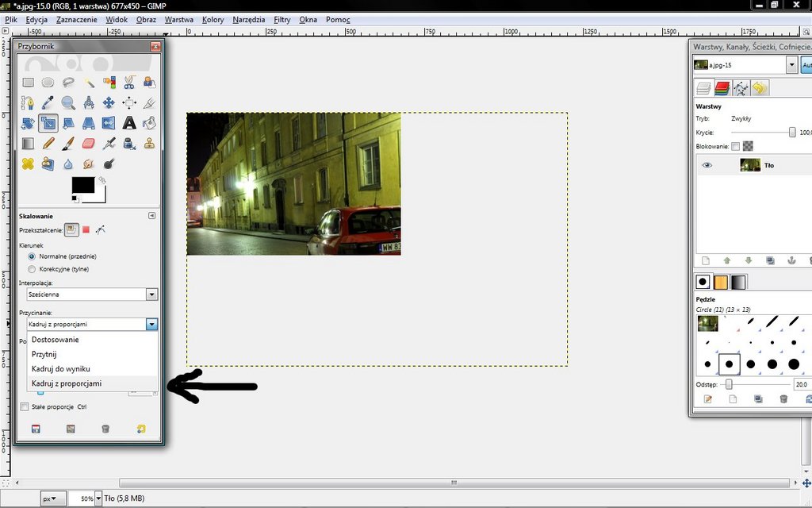Select the Airbrush tool
Viewport: 812px width, 508px height.
(x=109, y=144)
